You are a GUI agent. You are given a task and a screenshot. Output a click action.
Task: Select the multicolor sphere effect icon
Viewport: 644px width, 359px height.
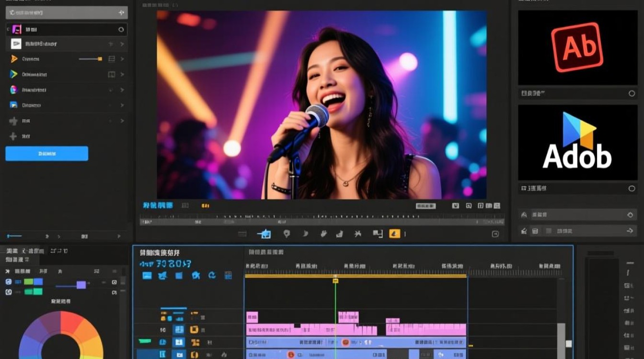tap(14, 90)
